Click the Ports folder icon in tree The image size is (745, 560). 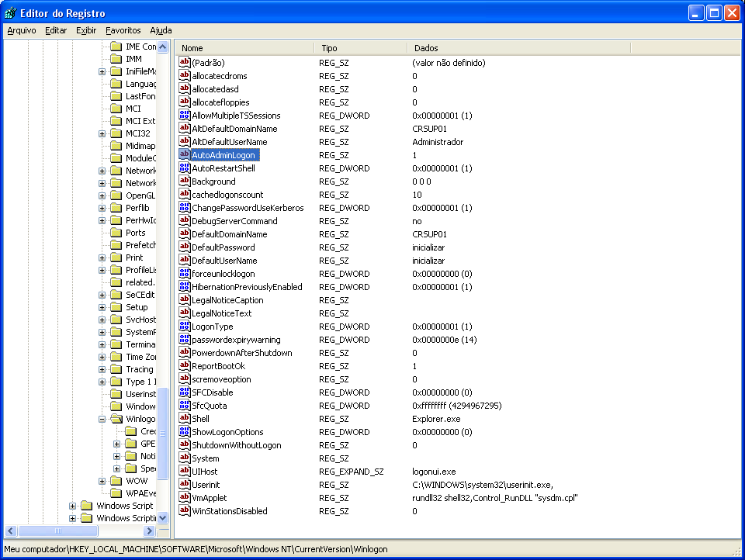[116, 233]
